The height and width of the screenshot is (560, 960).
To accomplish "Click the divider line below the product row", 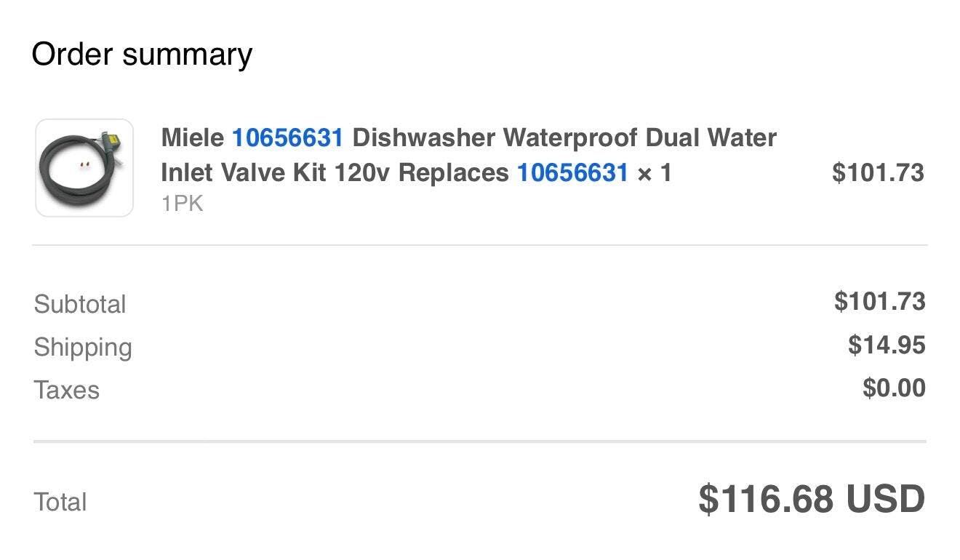I will (x=480, y=246).
